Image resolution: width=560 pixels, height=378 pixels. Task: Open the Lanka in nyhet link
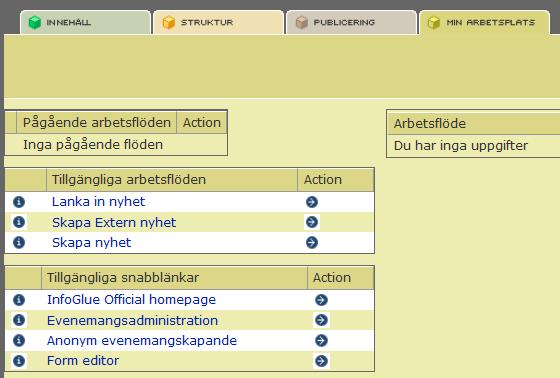99,202
